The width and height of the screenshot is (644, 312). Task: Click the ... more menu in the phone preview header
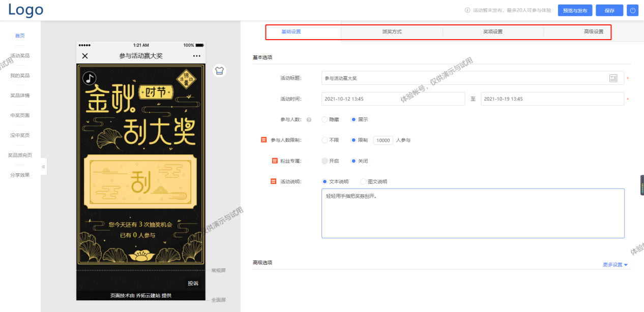tap(197, 56)
